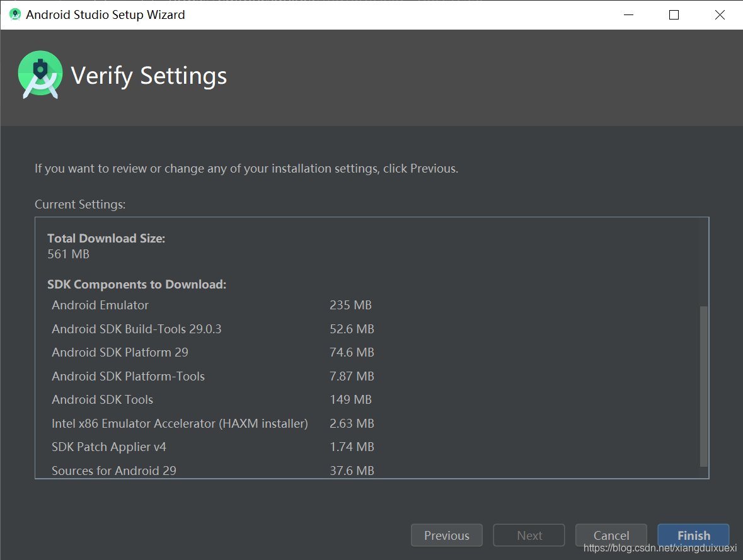Viewport: 743px width, 560px height.
Task: Select the Sources for Android 29 row
Action: [x=212, y=471]
